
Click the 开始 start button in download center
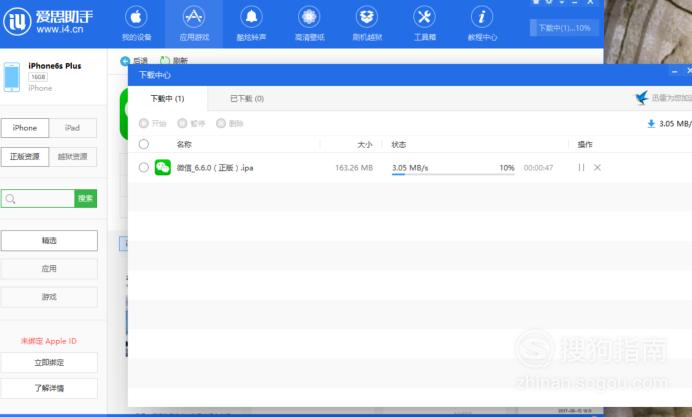[153, 123]
